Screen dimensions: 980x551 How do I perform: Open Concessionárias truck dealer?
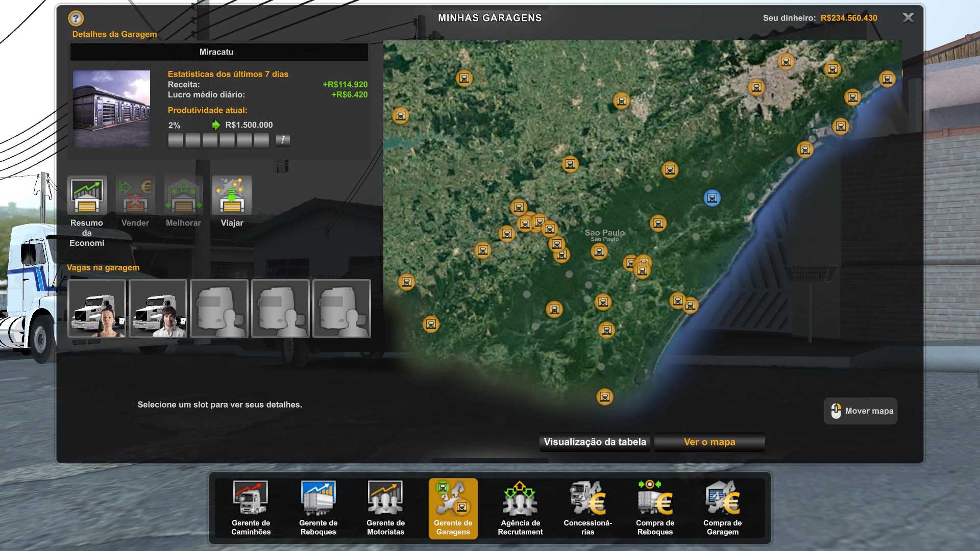point(587,508)
